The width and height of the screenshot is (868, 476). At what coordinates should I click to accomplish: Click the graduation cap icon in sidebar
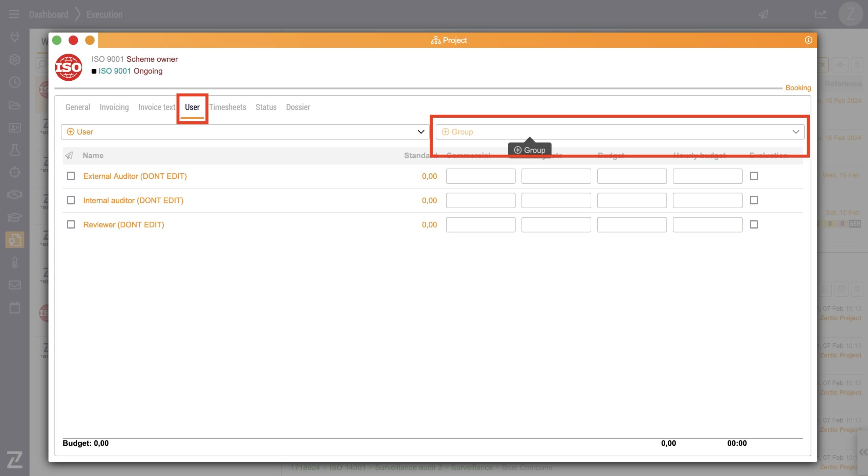(15, 217)
